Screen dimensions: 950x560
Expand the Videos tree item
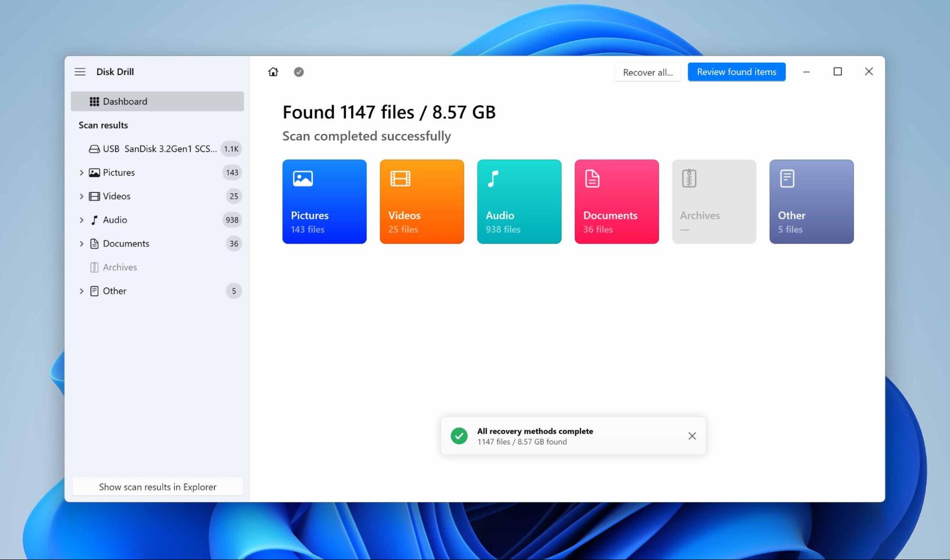tap(81, 196)
